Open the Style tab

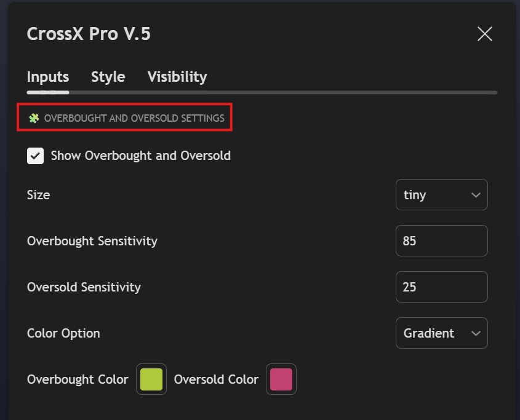click(108, 77)
